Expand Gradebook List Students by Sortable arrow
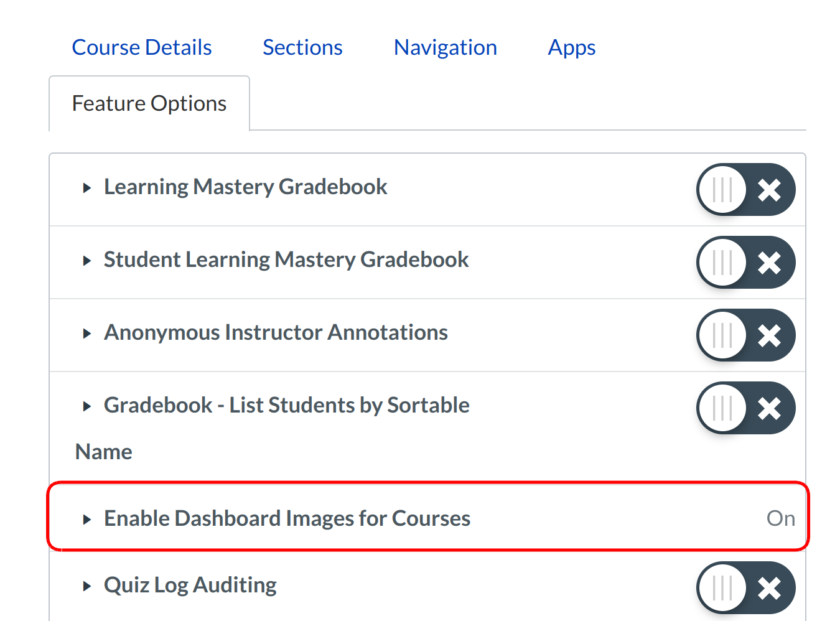Screen dimensions: 840x621 [87, 406]
